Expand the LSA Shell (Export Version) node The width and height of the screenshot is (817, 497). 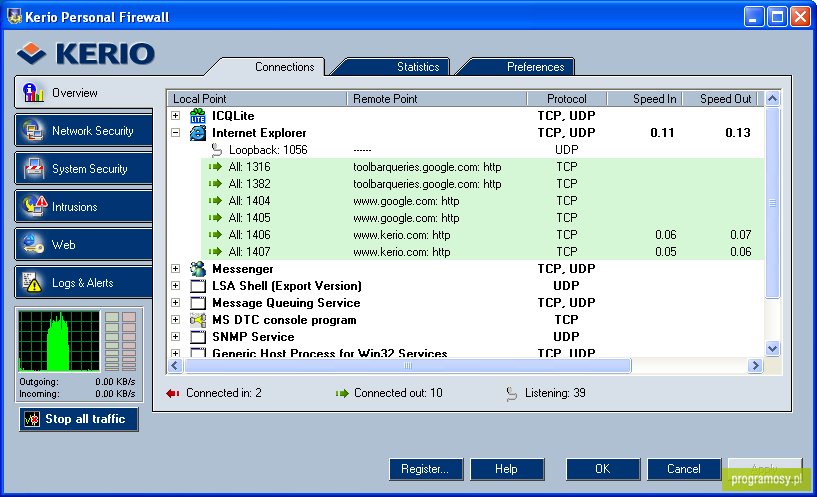click(x=176, y=286)
